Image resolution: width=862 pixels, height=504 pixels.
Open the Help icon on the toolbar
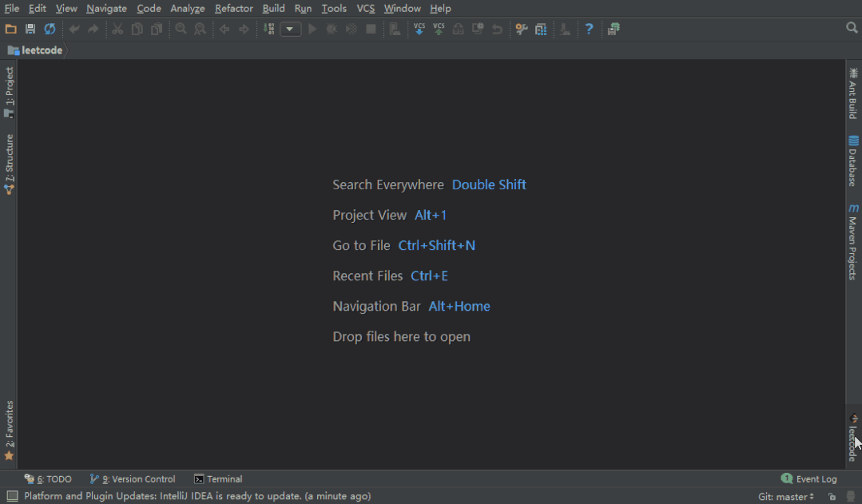[589, 29]
